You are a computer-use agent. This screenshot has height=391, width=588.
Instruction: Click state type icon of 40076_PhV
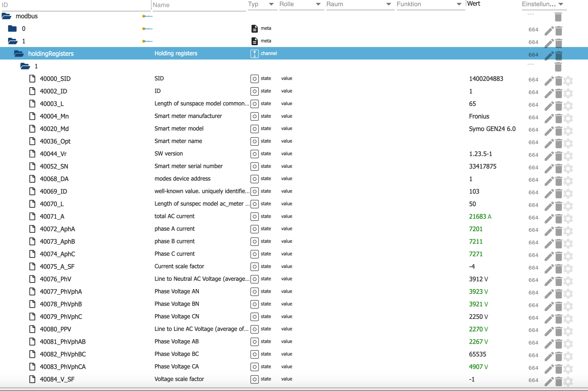tap(254, 279)
